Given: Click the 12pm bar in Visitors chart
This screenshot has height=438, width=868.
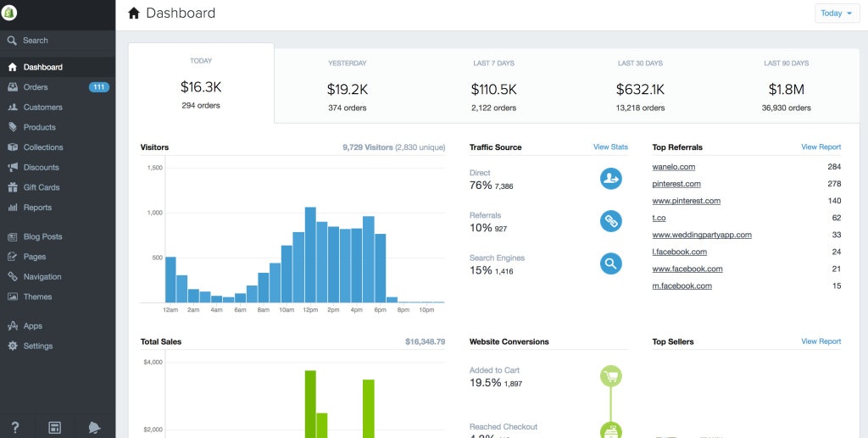Looking at the screenshot, I should [310, 255].
